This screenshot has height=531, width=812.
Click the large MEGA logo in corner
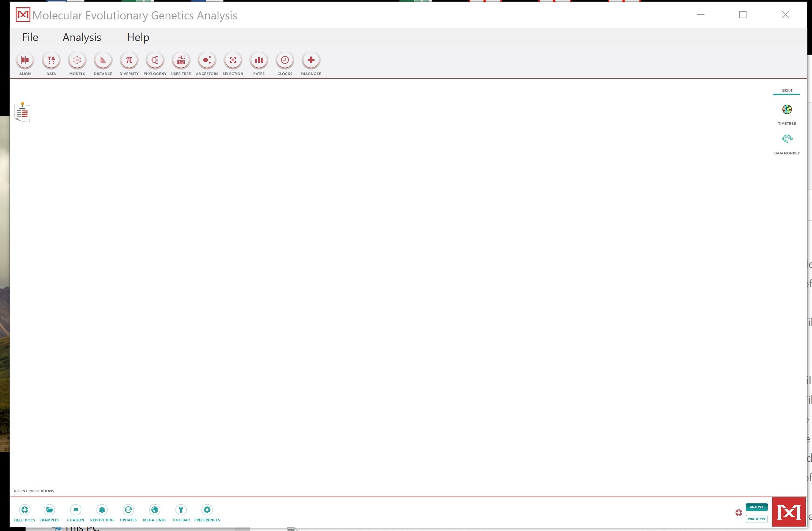pyautogui.click(x=789, y=512)
